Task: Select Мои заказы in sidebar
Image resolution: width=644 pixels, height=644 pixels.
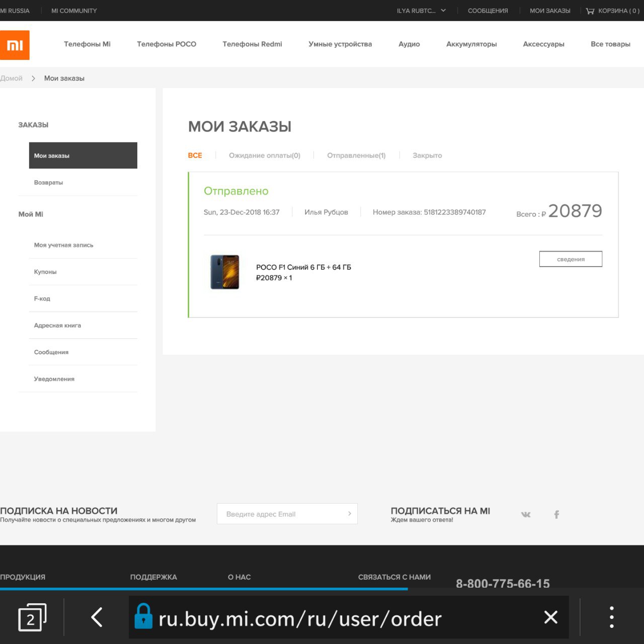Action: point(83,155)
